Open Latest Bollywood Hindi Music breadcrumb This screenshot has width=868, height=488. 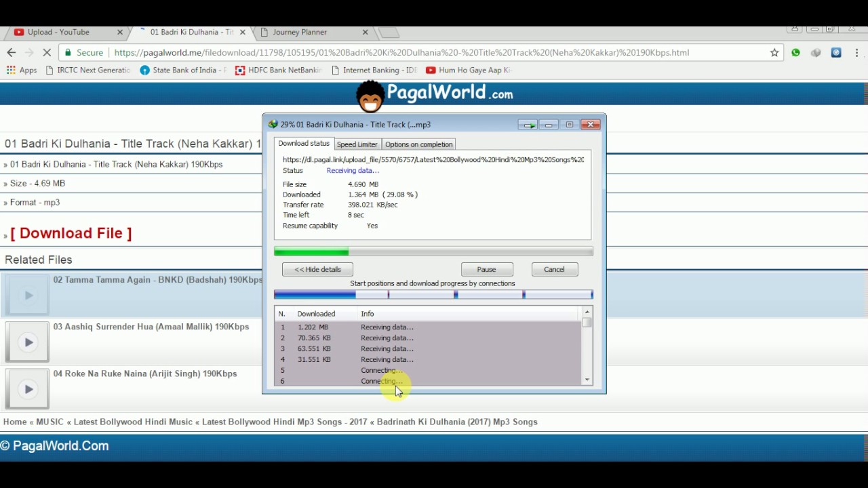click(133, 422)
